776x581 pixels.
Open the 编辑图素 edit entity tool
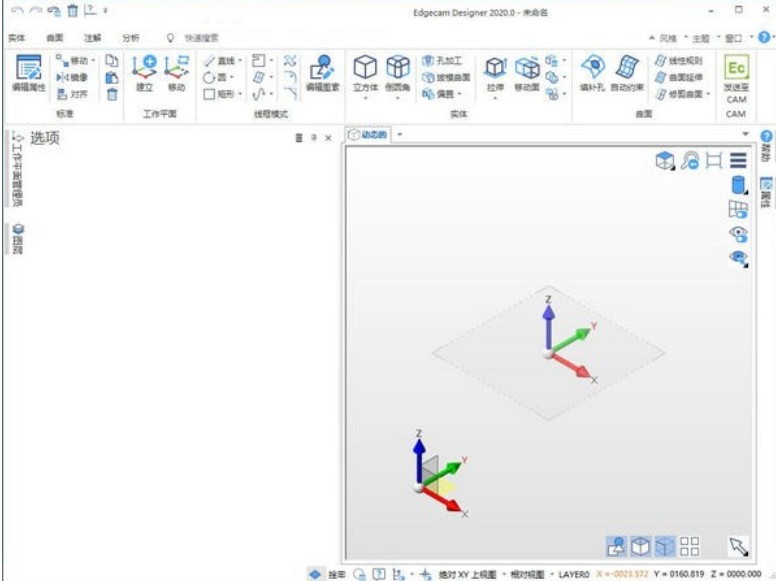coord(322,73)
